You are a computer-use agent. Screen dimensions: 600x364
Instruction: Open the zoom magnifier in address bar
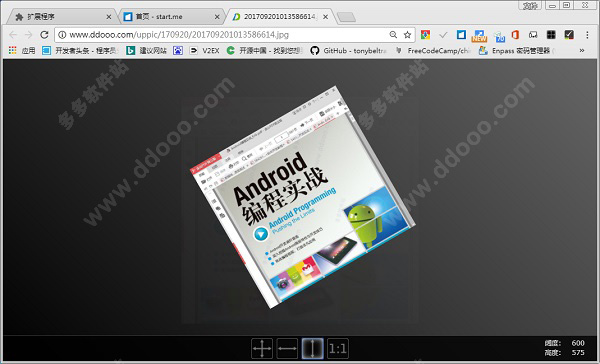pyautogui.click(x=393, y=35)
